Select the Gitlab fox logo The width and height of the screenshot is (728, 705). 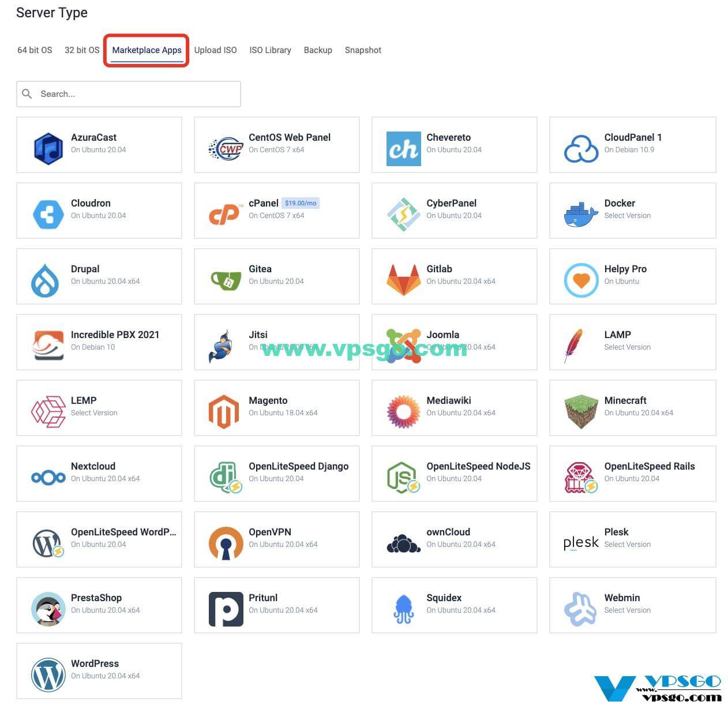[x=404, y=280]
